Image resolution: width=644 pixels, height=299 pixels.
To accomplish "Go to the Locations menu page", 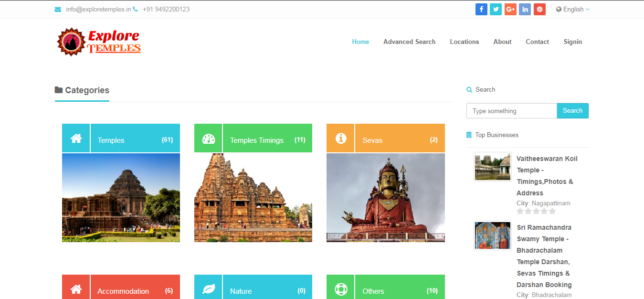I will point(464,42).
